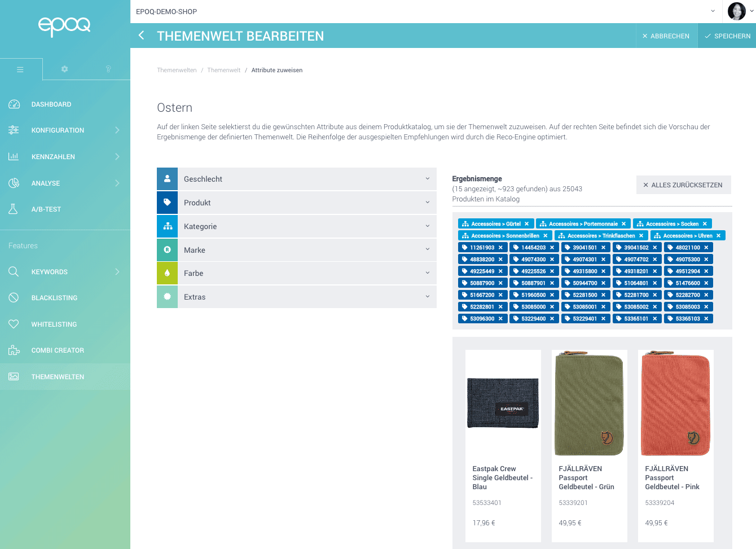This screenshot has height=549, width=756.
Task: Remove product tag 11261903
Action: [x=500, y=248]
